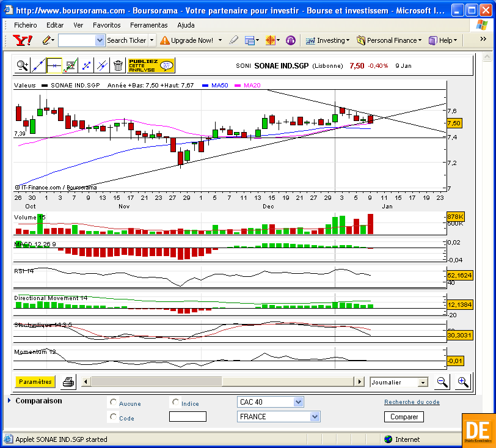Click the Upgrade Now warning icon
Viewport: 496px width, 448px height.
[165, 40]
